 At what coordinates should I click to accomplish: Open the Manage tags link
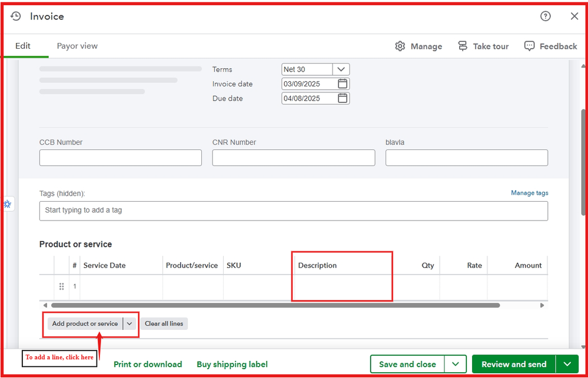click(530, 193)
